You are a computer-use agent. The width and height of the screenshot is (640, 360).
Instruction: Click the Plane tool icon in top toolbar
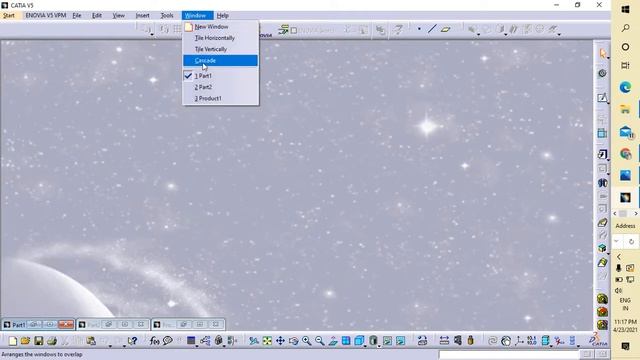[445, 29]
